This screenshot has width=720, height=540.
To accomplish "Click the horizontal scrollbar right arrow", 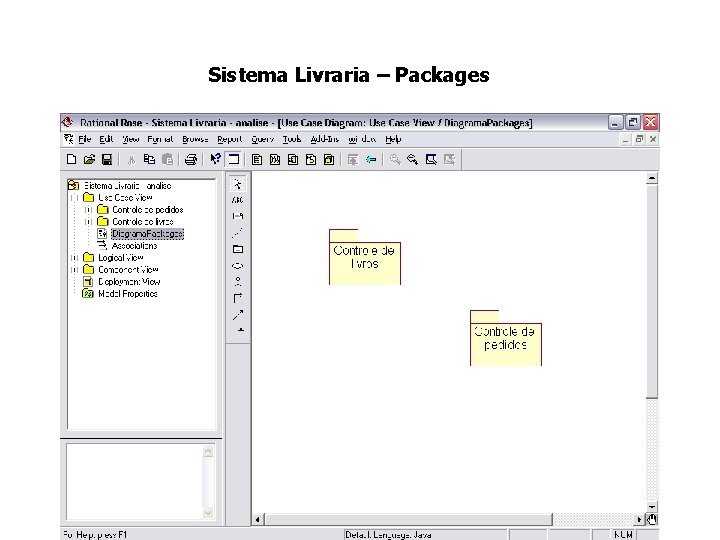I will coord(639,519).
